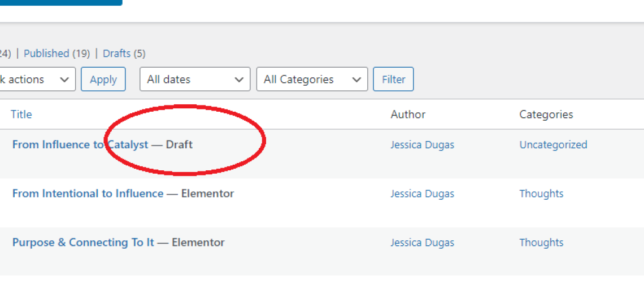Screen dimensions: 644x282
Task: Click Jessica Dugas in Intentional to Influence row
Action: tap(422, 193)
